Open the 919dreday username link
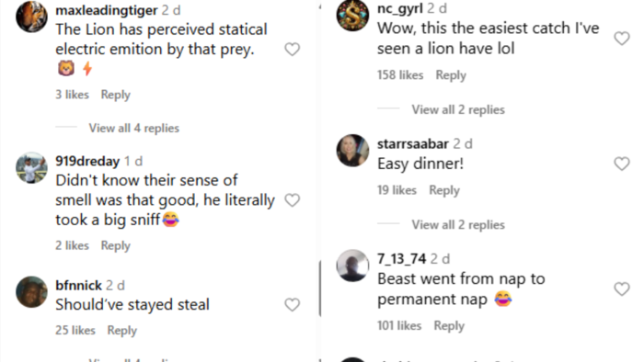Viewport: 644px width, 362px height. (87, 161)
